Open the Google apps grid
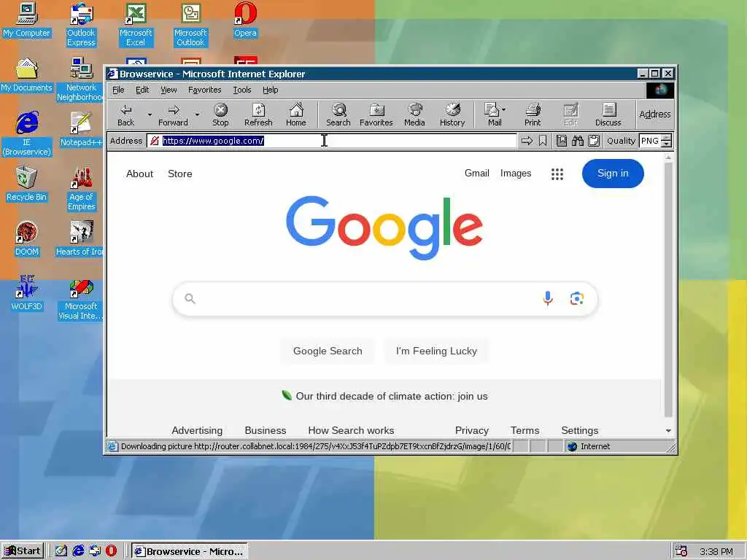The width and height of the screenshot is (747, 560). tap(557, 174)
